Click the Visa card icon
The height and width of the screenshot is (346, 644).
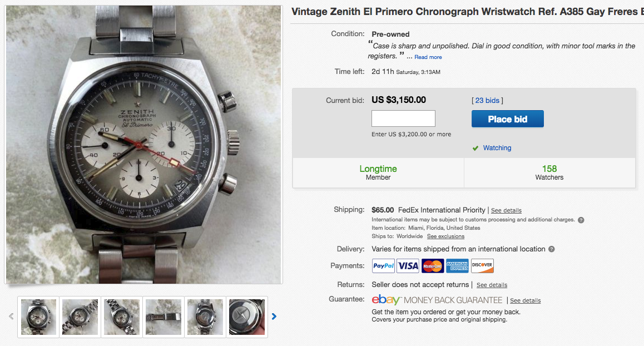pos(408,266)
